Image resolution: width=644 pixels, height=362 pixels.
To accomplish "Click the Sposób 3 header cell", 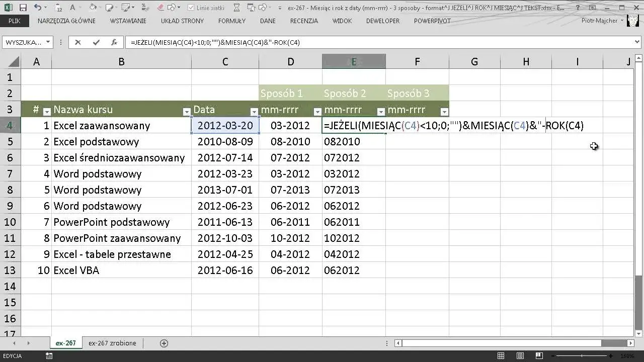I will click(x=417, y=93).
